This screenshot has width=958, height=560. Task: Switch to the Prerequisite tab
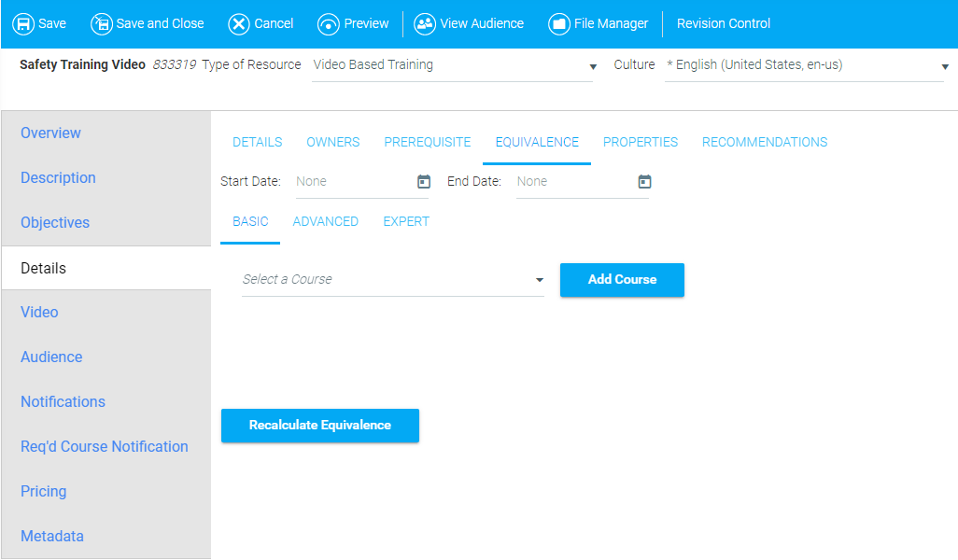(x=427, y=142)
